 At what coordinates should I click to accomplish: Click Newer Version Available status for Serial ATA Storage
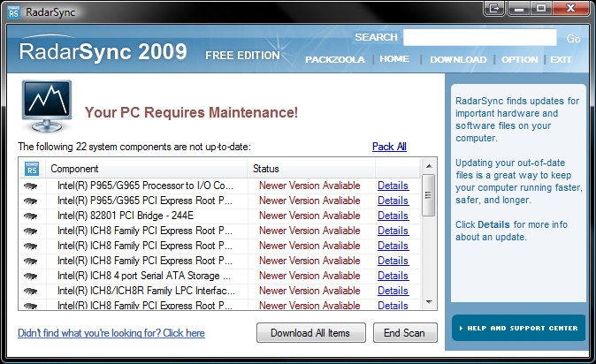(x=309, y=276)
